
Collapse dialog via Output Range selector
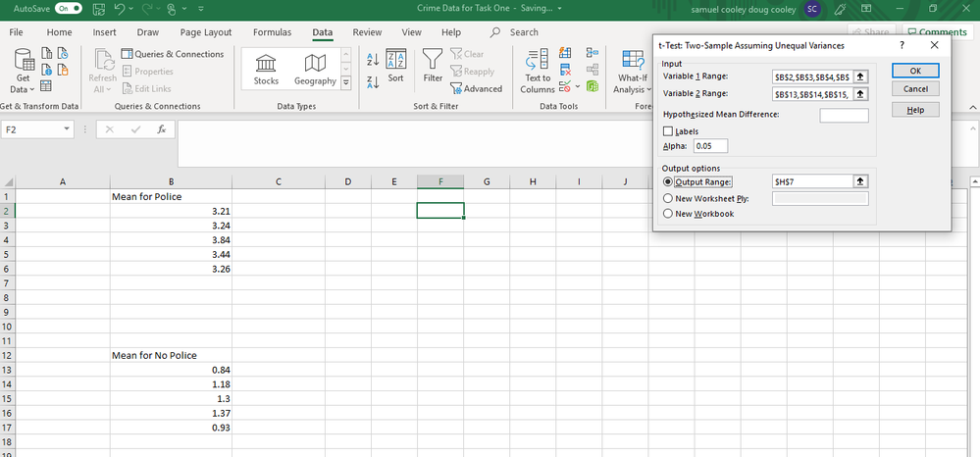click(x=860, y=181)
